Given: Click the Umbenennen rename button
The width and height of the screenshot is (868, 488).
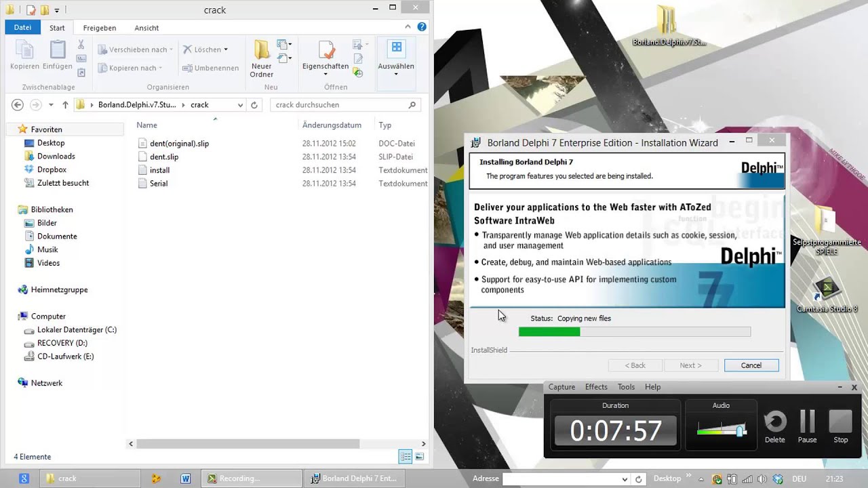Looking at the screenshot, I should 210,68.
